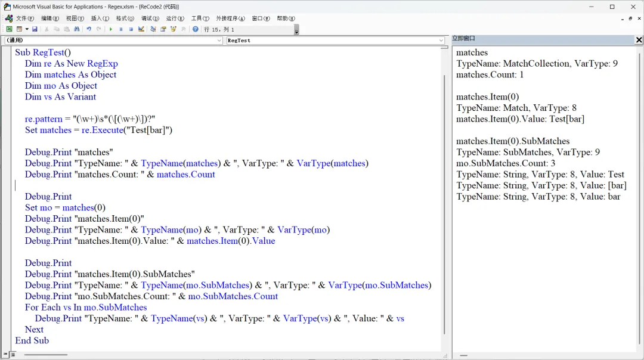Switch to Full Module View button
Viewport: 644px width, 360px height.
(x=13, y=354)
